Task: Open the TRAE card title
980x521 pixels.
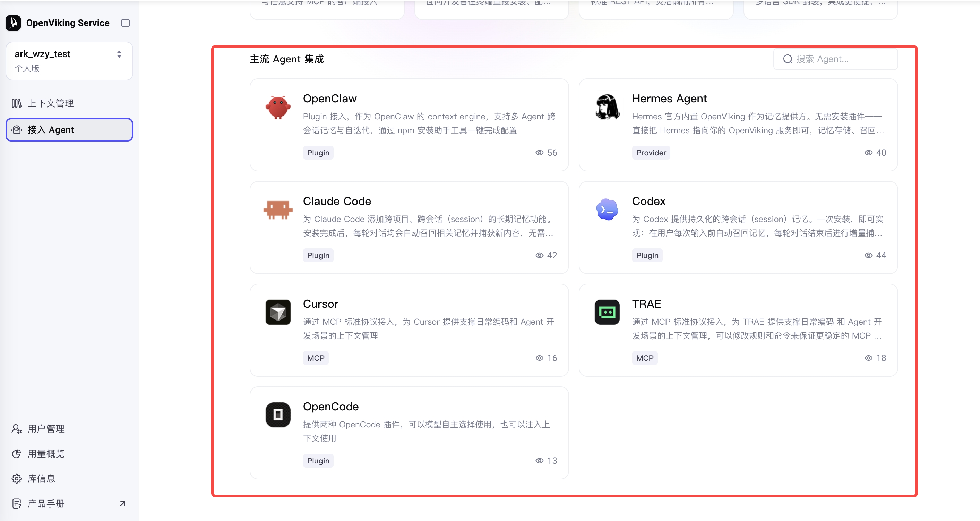Action: (x=646, y=304)
